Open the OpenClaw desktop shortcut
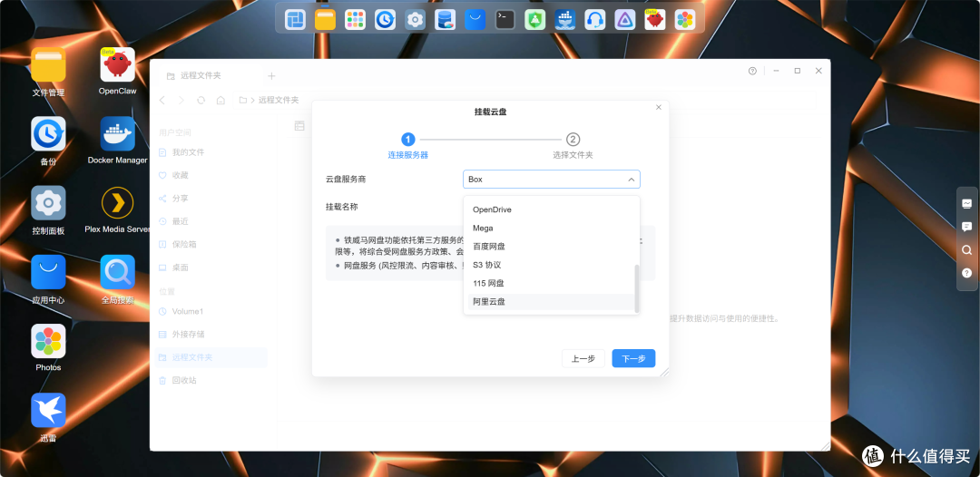 point(117,71)
